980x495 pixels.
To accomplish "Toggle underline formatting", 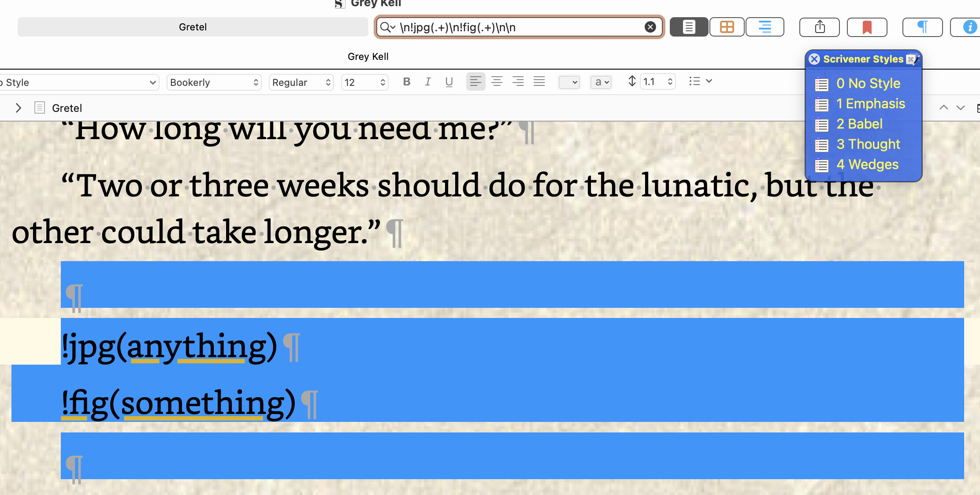I will point(449,81).
